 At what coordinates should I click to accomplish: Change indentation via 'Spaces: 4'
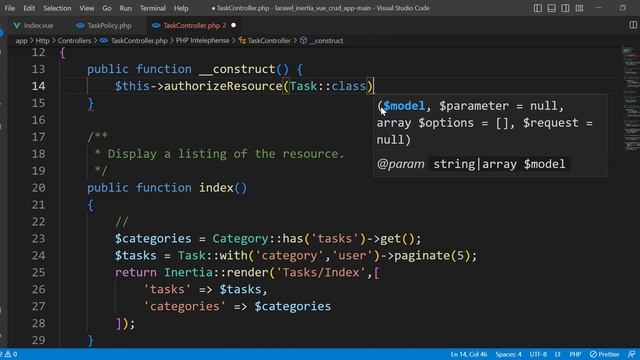pos(509,354)
